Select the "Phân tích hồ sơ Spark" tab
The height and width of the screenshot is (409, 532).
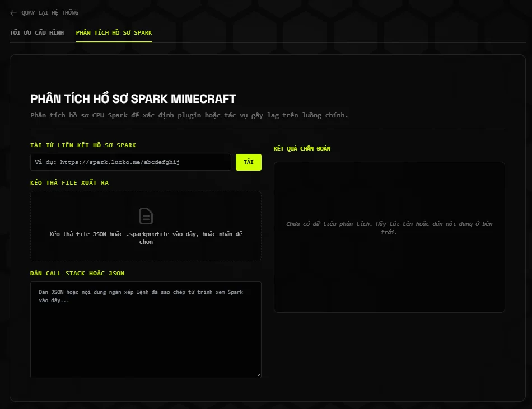pyautogui.click(x=114, y=33)
